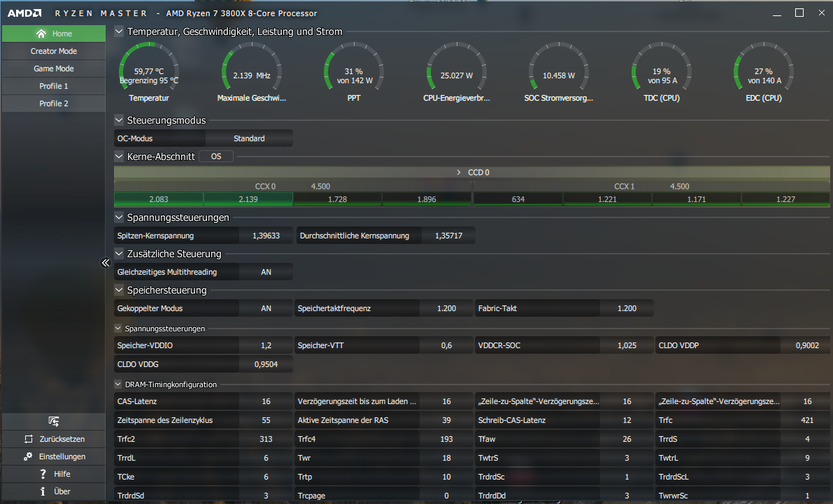This screenshot has height=504, width=833.
Task: Click Tfaw value 26
Action: pyautogui.click(x=627, y=439)
